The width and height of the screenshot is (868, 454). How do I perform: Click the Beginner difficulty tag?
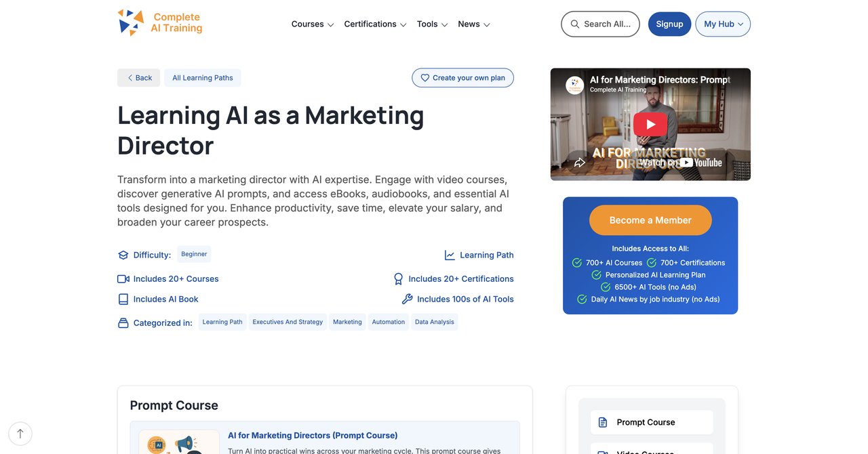[x=194, y=254]
